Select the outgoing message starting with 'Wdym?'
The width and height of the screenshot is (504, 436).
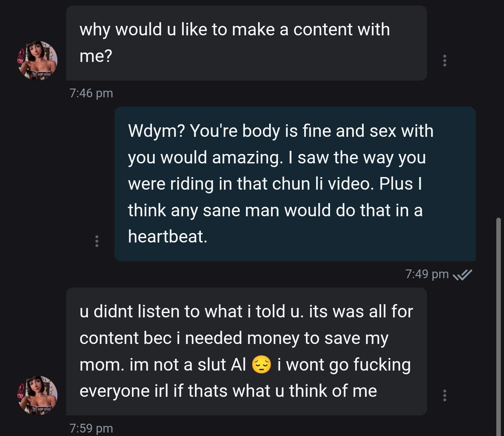[294, 184]
